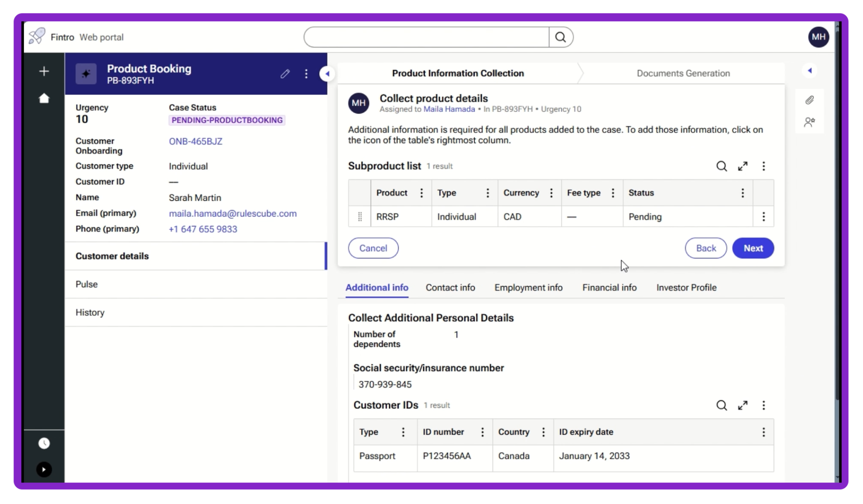The image size is (863, 504).
Task: Search within the Customer IDs table
Action: coord(721,405)
